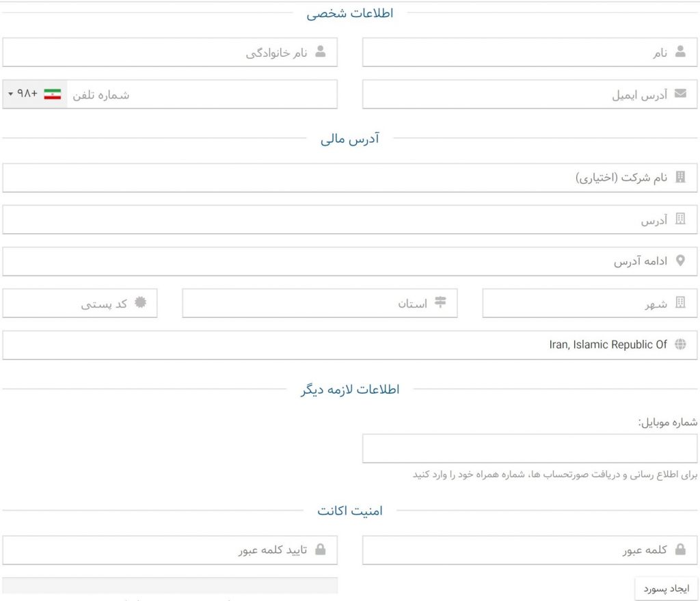Viewport: 700px width, 601px height.
Task: Click the password strength bar below confirm password
Action: (x=170, y=585)
